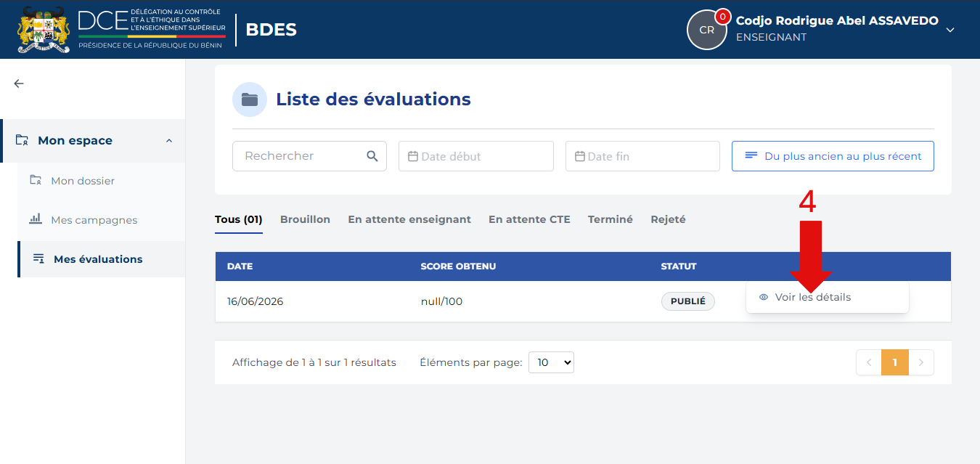The width and height of the screenshot is (980, 464).
Task: Choose Voir les détails menu option
Action: coord(827,297)
